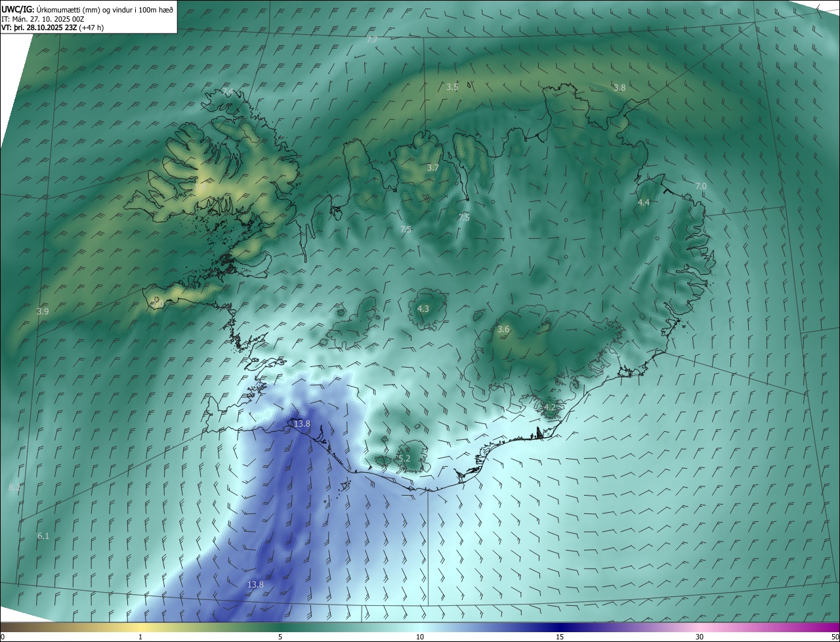Select the faint 2.0 value label
The image size is (840, 642).
157,304
